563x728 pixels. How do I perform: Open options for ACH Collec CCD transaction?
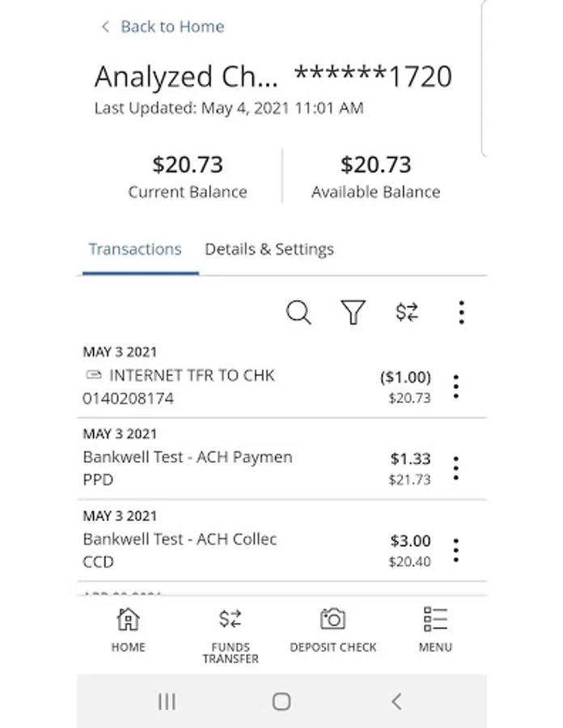tap(455, 550)
